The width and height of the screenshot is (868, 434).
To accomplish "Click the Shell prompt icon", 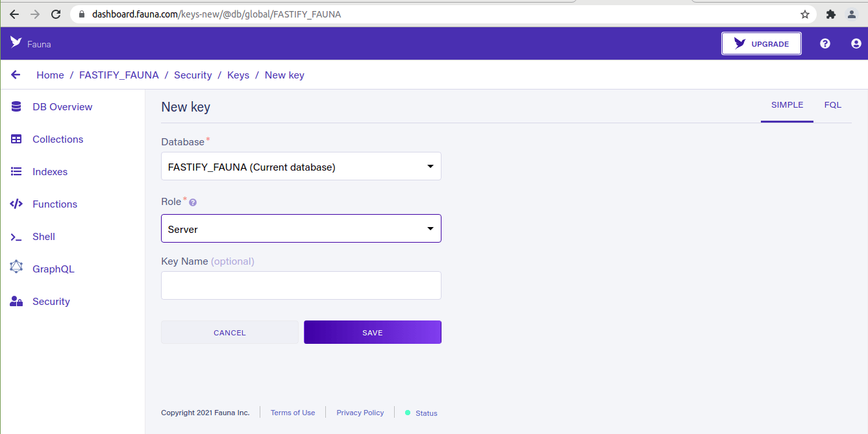I will coord(16,237).
